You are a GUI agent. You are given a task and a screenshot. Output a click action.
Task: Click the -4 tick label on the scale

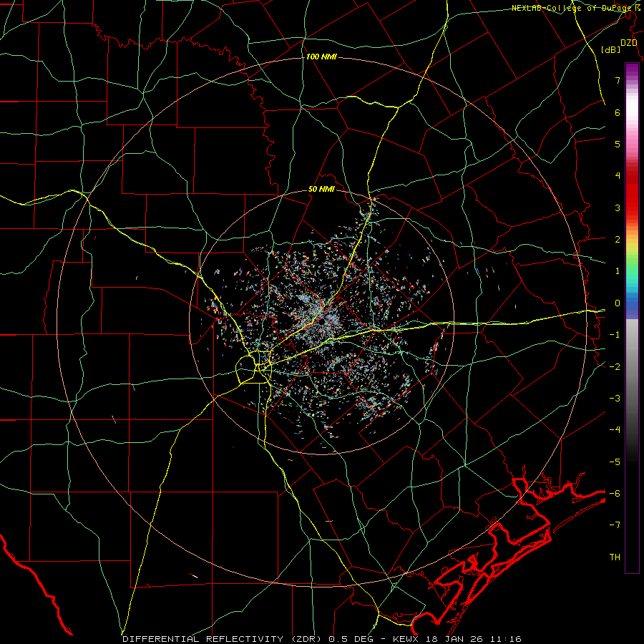pos(615,430)
